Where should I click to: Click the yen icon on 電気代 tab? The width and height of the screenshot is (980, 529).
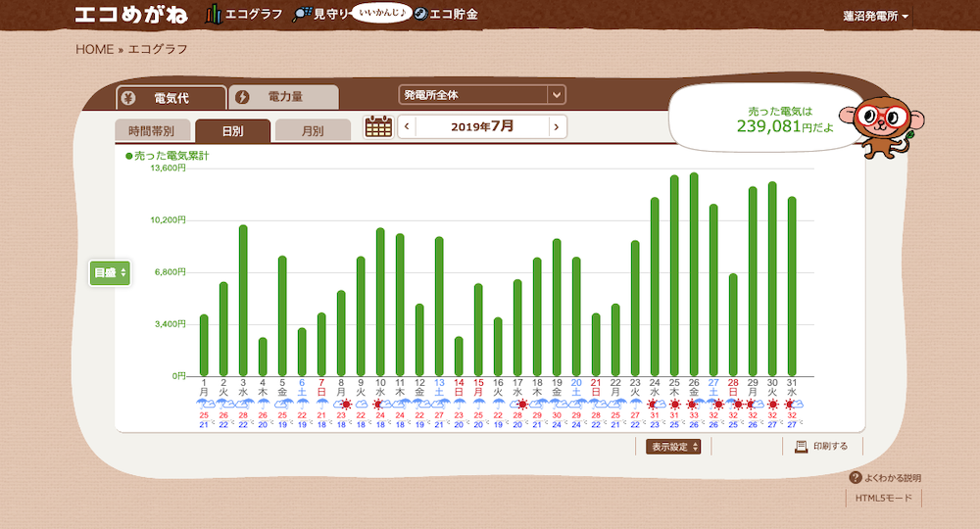pos(128,98)
